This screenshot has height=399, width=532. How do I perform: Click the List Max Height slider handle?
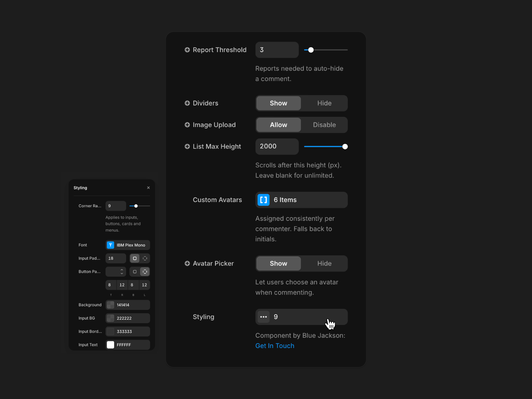(x=345, y=147)
